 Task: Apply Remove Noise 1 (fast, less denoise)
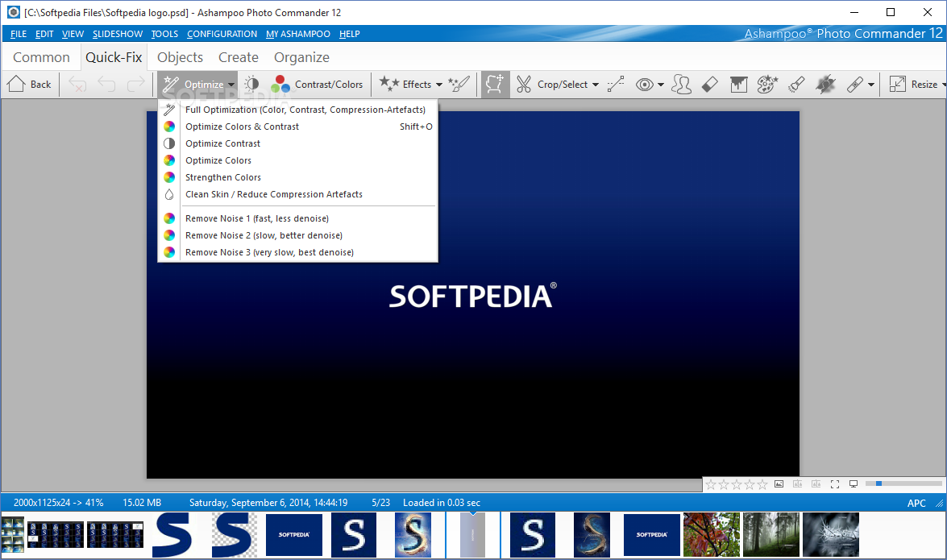(297, 218)
